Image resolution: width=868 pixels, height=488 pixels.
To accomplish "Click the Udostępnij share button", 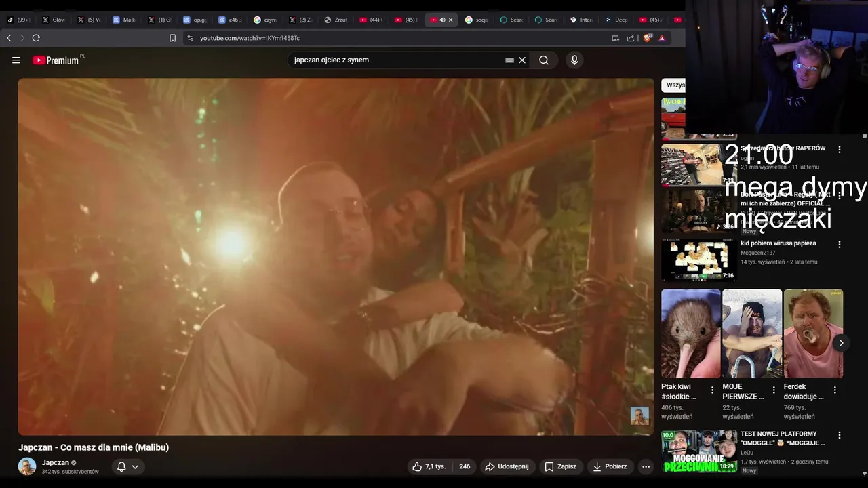I will tap(507, 466).
